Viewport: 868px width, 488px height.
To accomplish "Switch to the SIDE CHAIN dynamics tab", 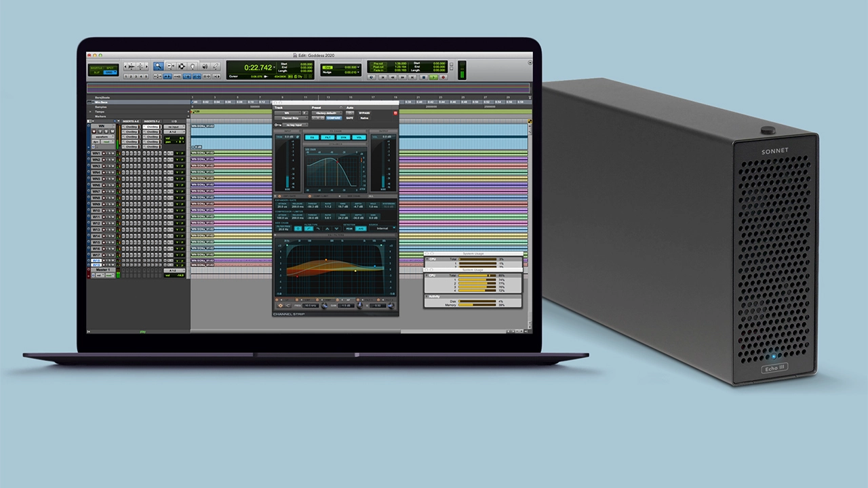I will point(353,196).
